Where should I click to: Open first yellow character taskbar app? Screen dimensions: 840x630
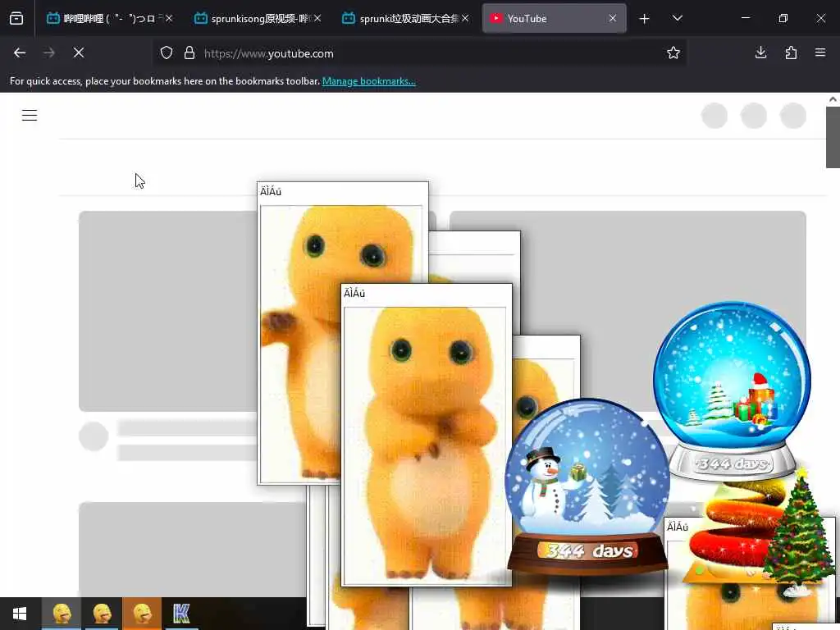(61, 614)
